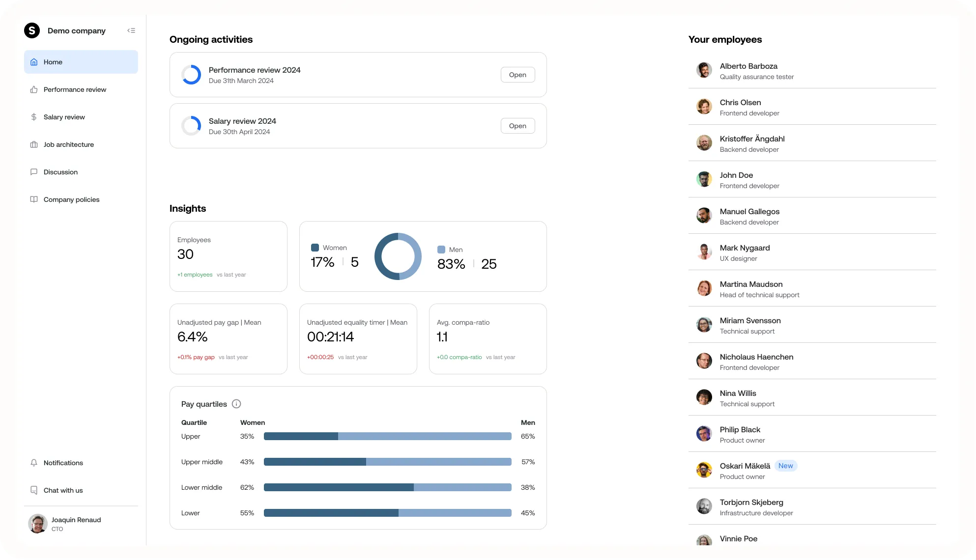
Task: Click the Demo company logo icon
Action: [32, 30]
